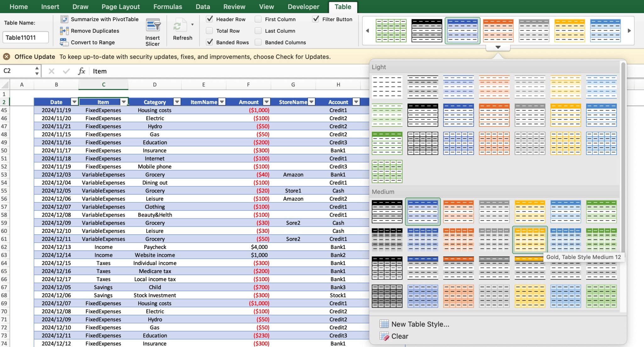Click the Remove Duplicates icon
This screenshot has width=644, height=347.
click(64, 31)
